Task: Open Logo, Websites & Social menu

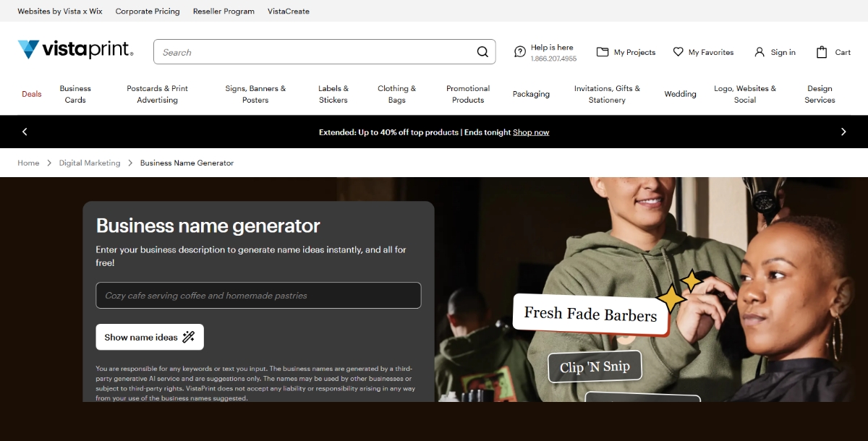Action: (745, 94)
